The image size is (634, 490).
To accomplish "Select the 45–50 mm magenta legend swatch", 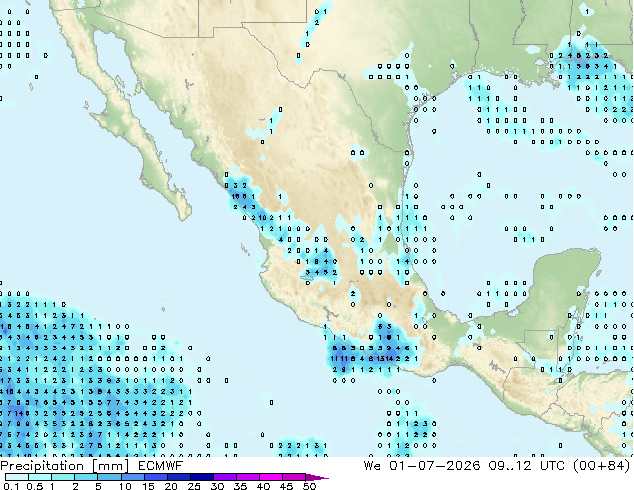I will pos(294,477).
